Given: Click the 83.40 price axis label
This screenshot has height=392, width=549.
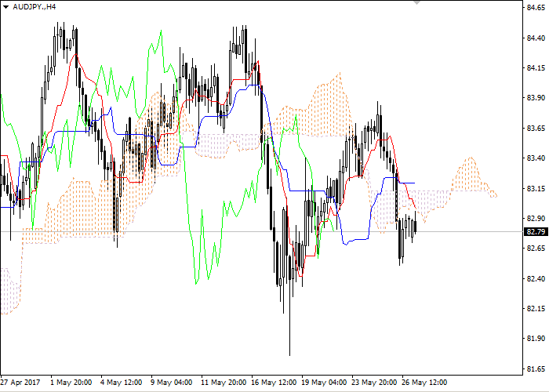Looking at the screenshot, I should pos(536,158).
